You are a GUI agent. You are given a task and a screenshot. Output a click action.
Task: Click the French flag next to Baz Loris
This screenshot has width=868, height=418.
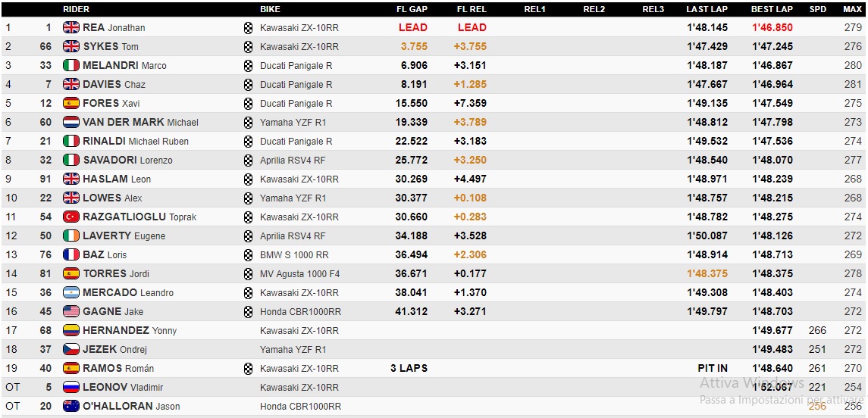[71, 254]
